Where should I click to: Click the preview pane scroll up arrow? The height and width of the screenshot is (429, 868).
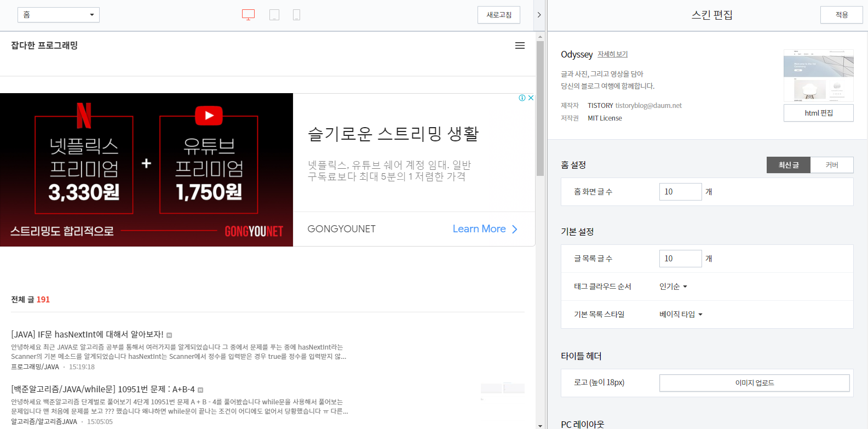[x=540, y=37]
